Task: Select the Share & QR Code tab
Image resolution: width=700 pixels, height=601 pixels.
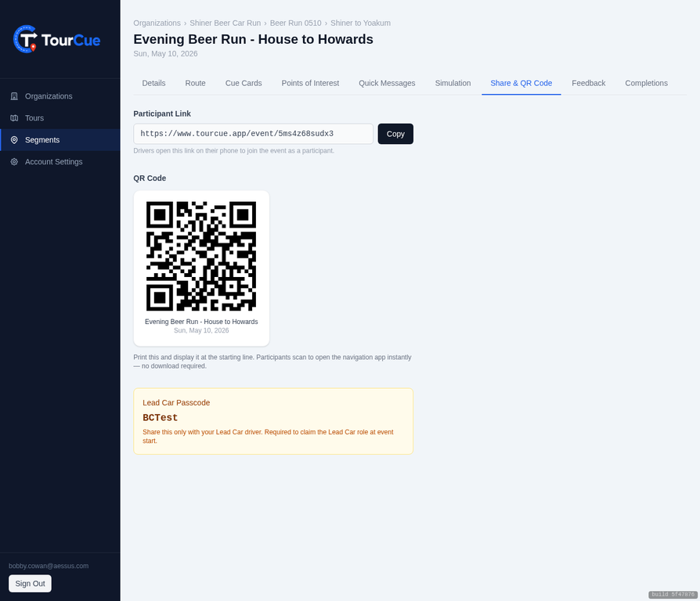Action: (521, 83)
